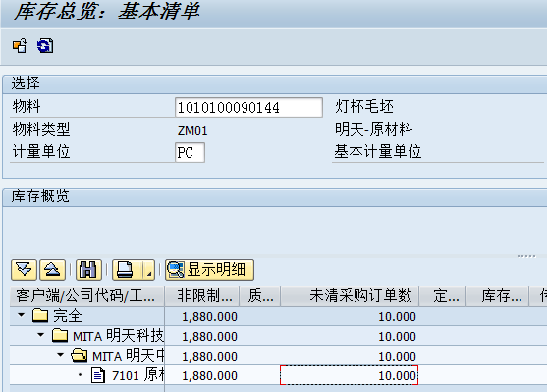Click the Refresh icon in toolbar
The width and height of the screenshot is (547, 392).
(x=45, y=46)
